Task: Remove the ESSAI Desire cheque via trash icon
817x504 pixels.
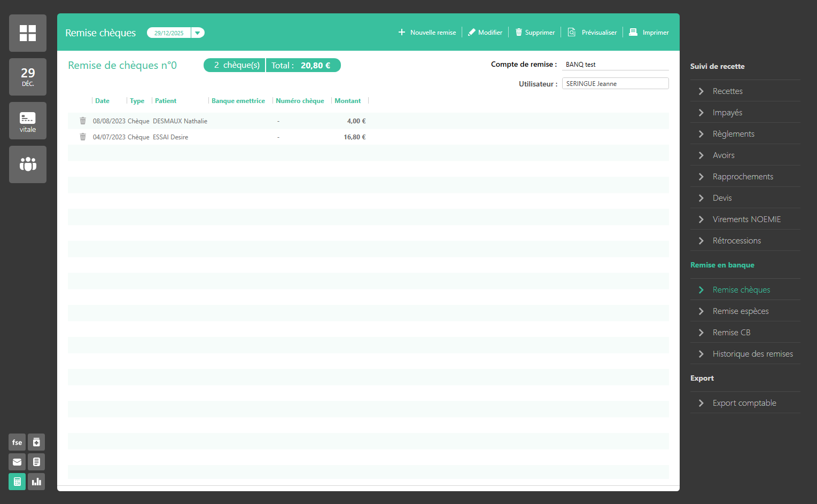Action: tap(83, 137)
